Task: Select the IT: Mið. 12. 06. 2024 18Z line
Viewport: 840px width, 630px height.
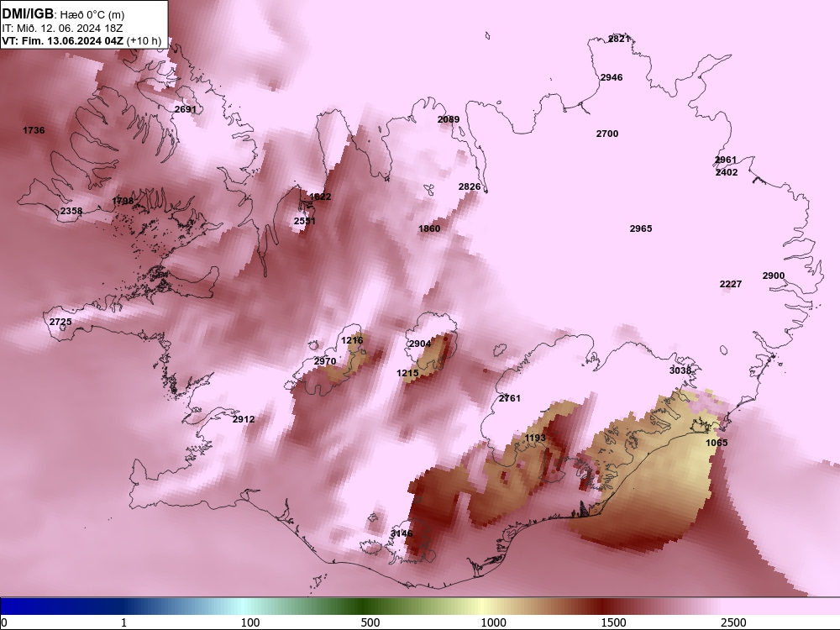Action: point(62,29)
